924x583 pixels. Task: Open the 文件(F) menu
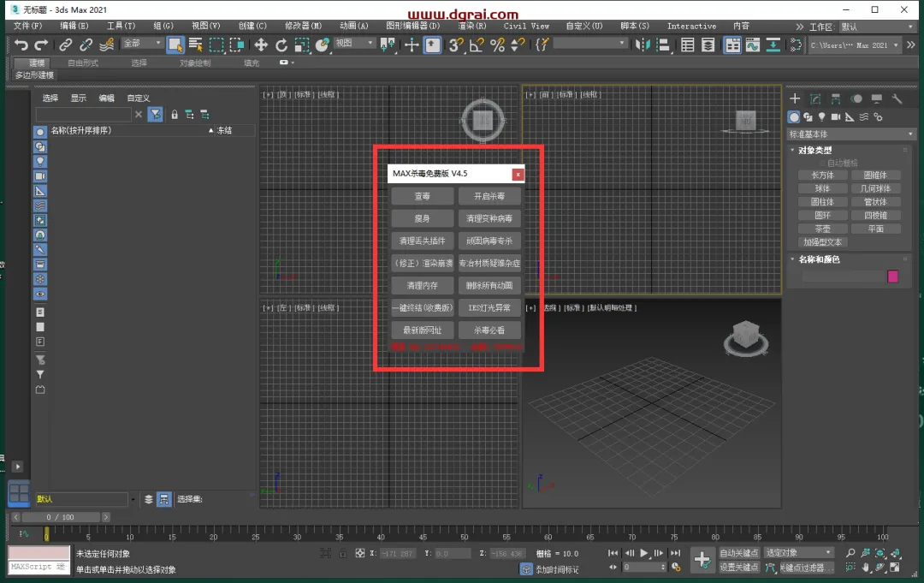coord(27,26)
